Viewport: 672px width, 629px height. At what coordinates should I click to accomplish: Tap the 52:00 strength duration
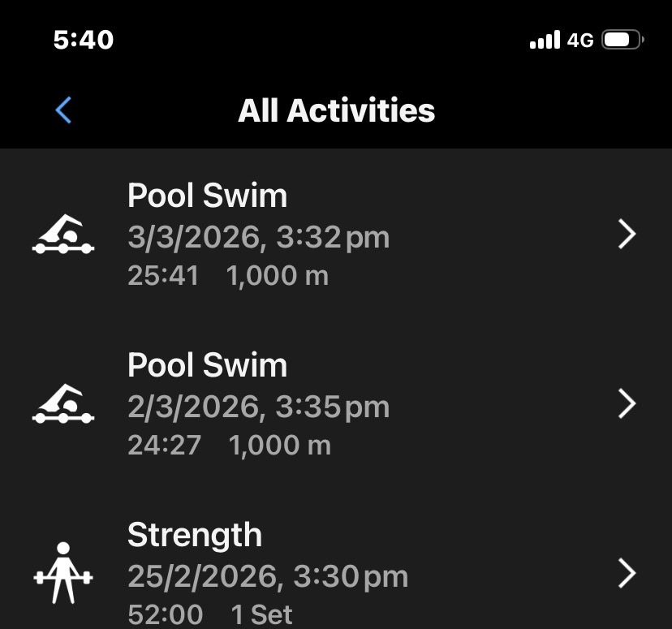tap(166, 614)
